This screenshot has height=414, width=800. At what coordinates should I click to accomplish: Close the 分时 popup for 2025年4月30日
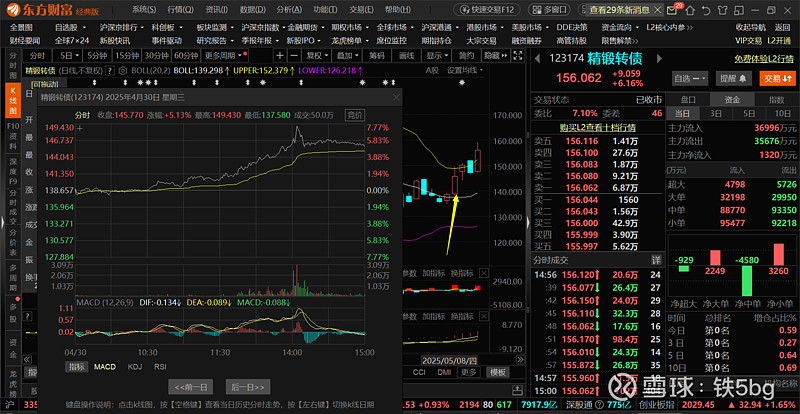(396, 97)
